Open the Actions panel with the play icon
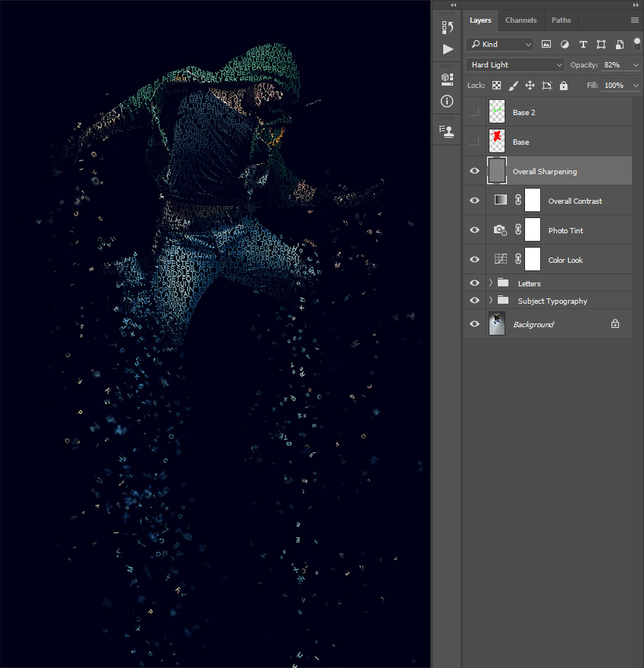 click(447, 48)
